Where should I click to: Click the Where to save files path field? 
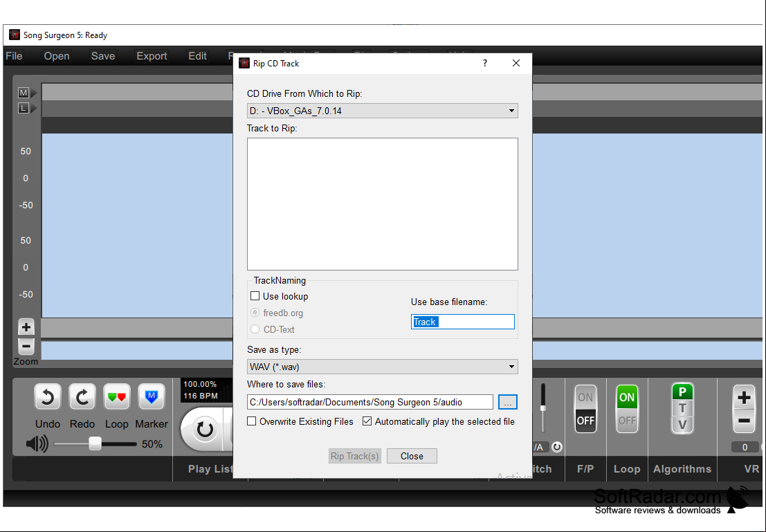click(x=370, y=402)
